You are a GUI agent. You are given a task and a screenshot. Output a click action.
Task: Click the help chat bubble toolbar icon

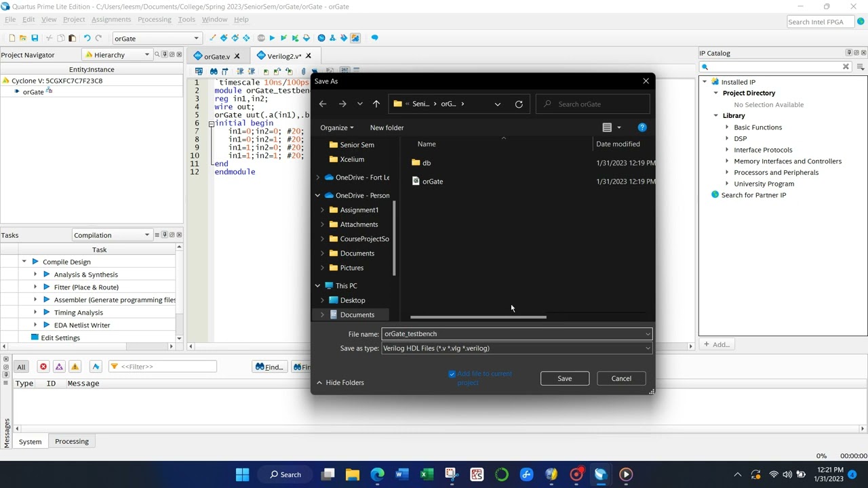pos(374,38)
